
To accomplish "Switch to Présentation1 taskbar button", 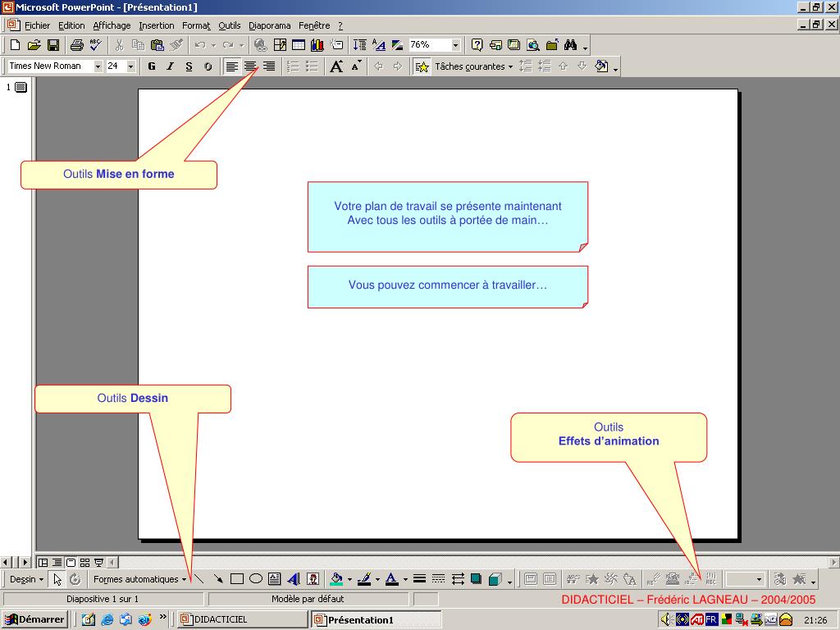I will coord(376,619).
